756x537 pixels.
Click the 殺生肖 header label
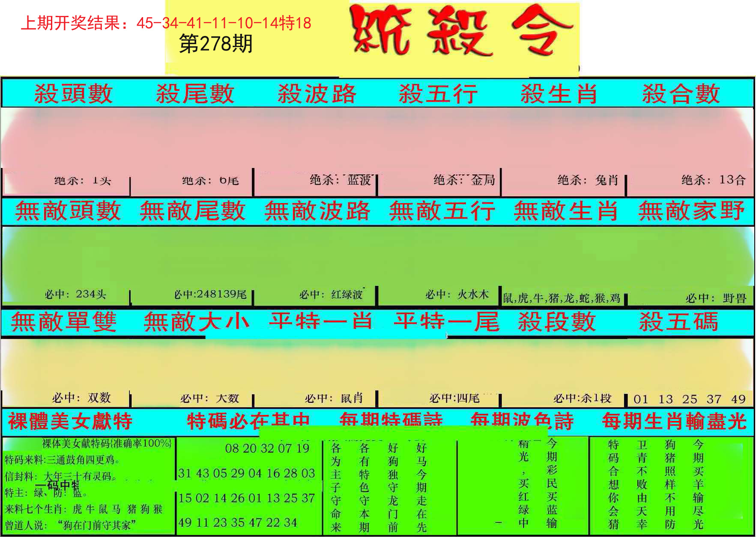pos(559,94)
